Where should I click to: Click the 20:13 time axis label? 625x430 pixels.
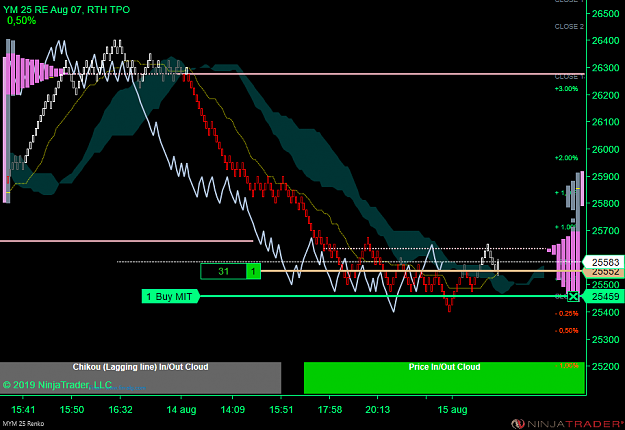[378, 410]
